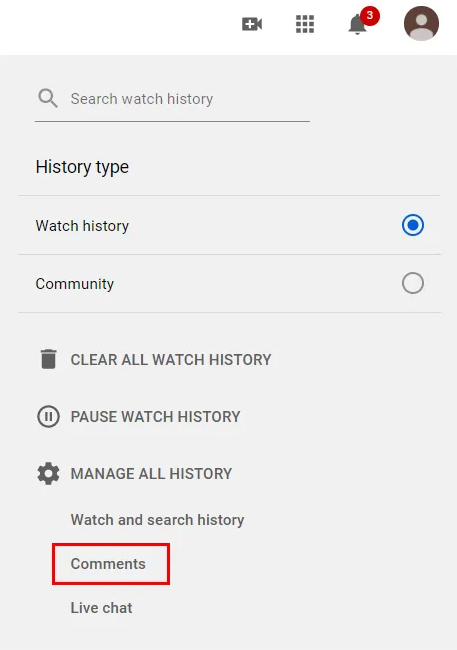Open the notifications bell
This screenshot has height=650, width=457.
[357, 25]
